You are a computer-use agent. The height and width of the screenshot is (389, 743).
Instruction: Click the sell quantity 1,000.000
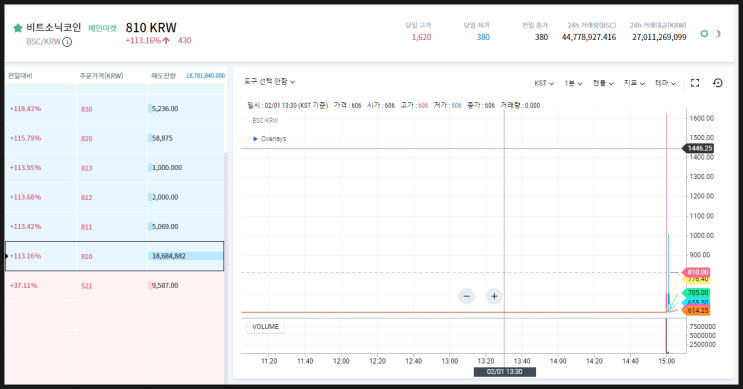pos(167,167)
